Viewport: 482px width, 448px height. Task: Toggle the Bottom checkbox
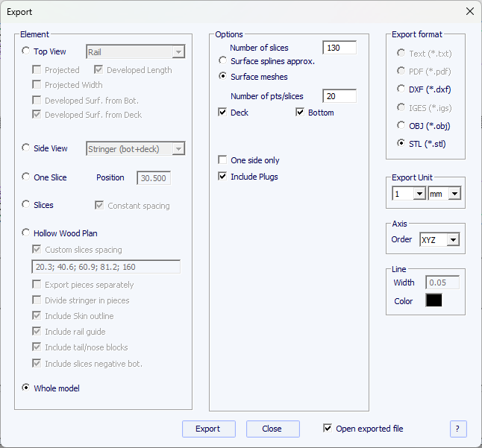(x=300, y=113)
